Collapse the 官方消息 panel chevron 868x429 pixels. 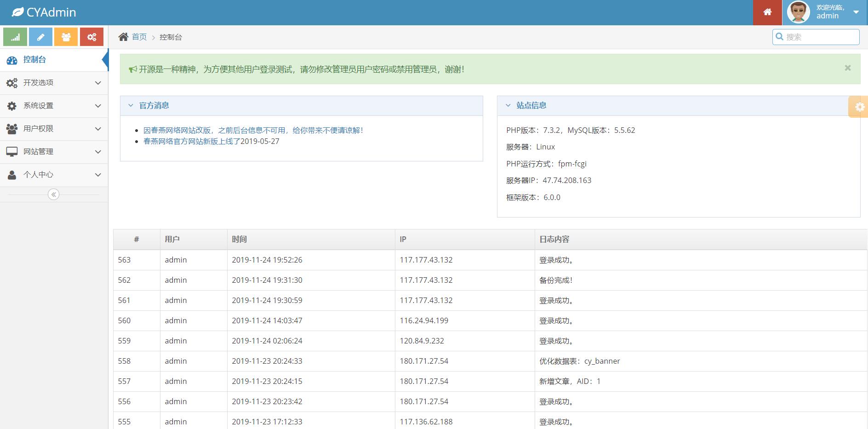131,105
